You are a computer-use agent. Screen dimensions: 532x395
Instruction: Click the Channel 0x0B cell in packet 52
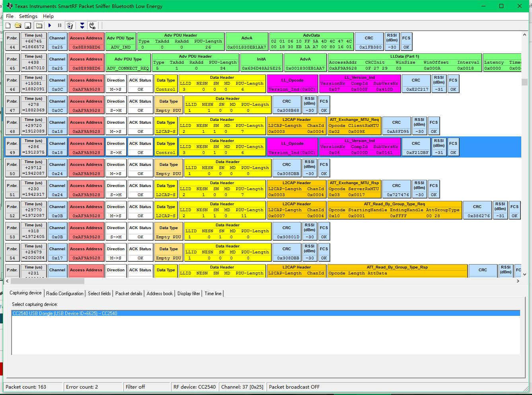(x=57, y=210)
